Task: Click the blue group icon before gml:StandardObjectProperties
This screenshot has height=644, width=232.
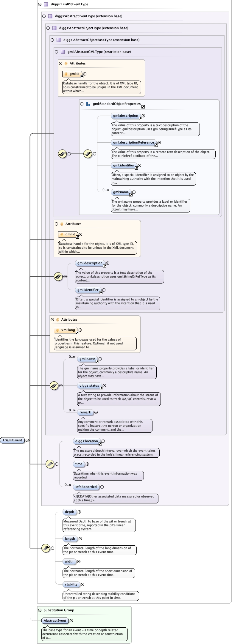Action: click(88, 104)
